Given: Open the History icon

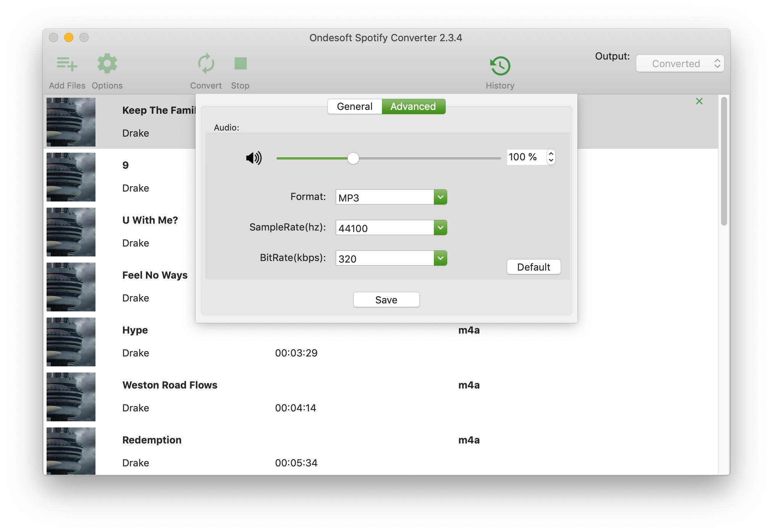Looking at the screenshot, I should tap(500, 64).
